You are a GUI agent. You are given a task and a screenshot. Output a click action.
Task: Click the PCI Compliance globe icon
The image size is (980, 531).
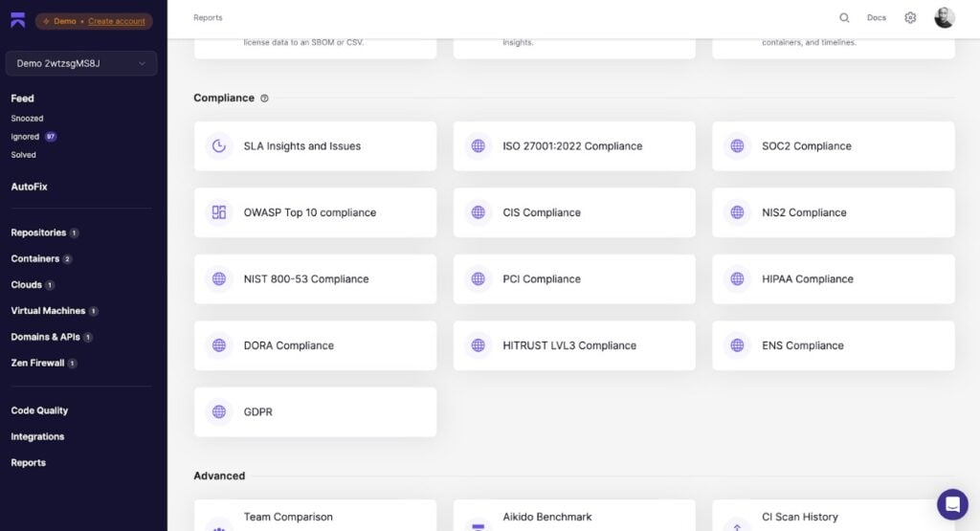coord(479,278)
